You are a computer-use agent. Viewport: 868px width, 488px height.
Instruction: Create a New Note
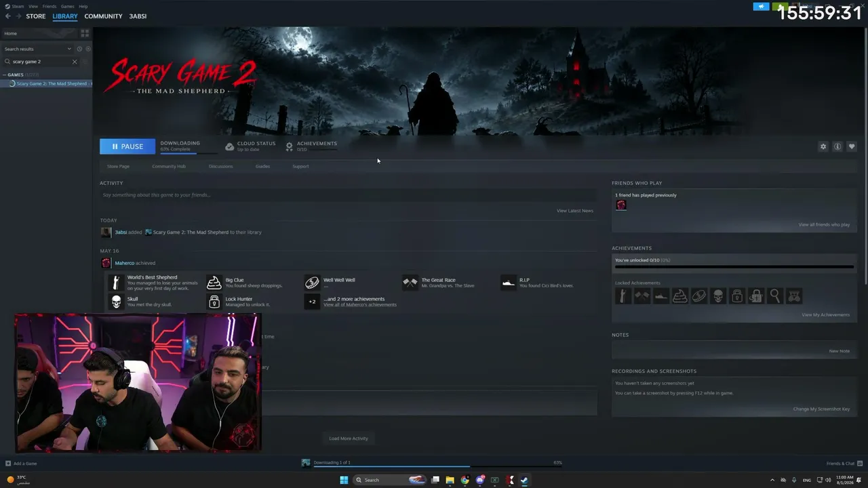pos(839,351)
